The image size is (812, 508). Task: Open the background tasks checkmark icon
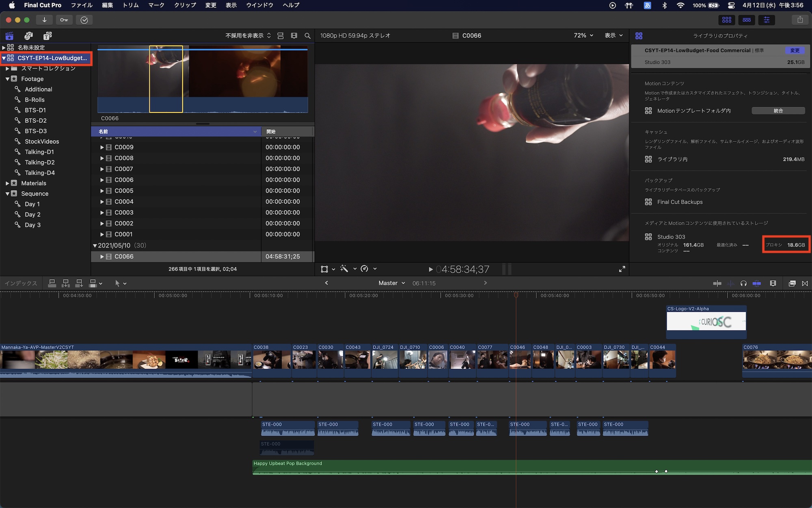point(84,20)
